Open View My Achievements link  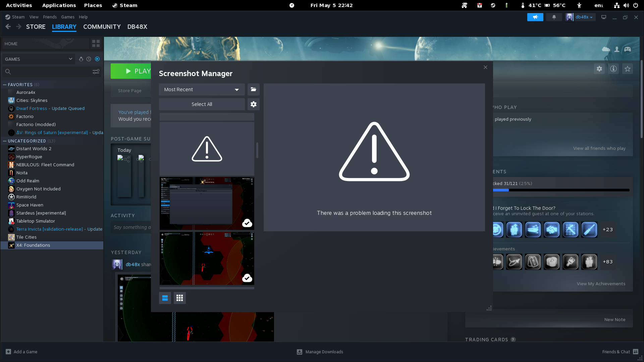point(601,284)
